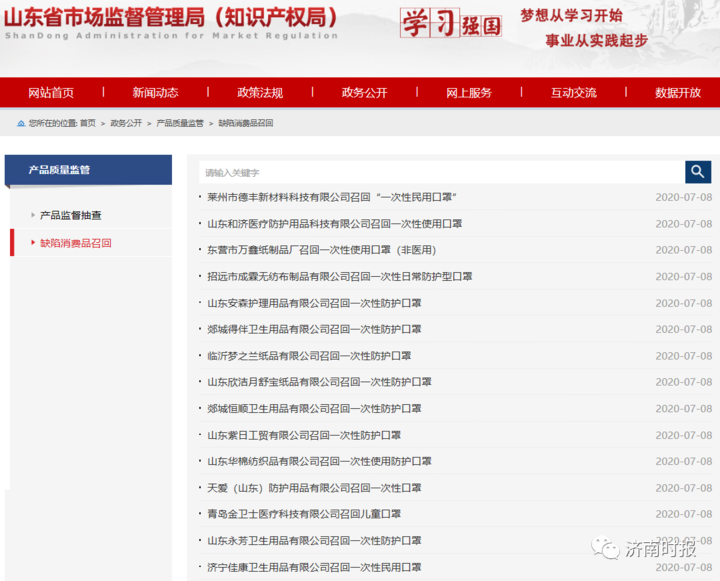The width and height of the screenshot is (720, 581).
Task: Open the 招远市成霖无纺布制品有限公司 recall notice
Action: click(x=340, y=276)
